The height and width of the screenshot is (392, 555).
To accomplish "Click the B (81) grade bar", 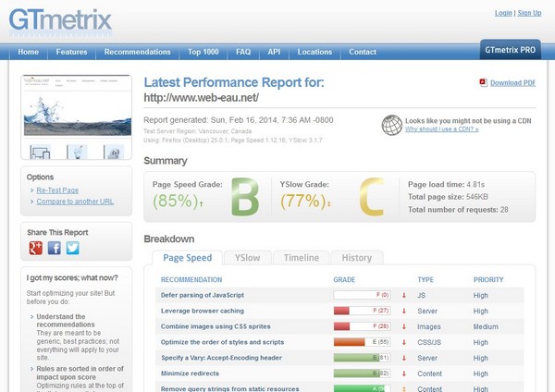I will (362, 358).
